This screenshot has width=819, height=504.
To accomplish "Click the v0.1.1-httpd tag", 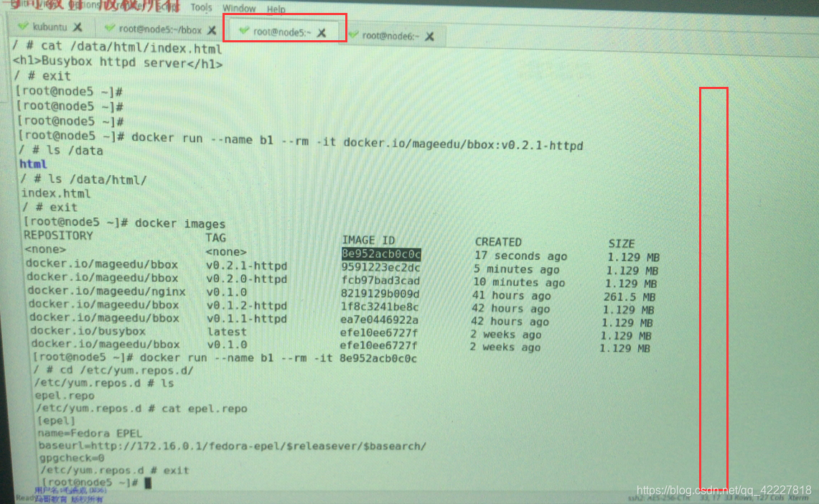I will point(246,319).
